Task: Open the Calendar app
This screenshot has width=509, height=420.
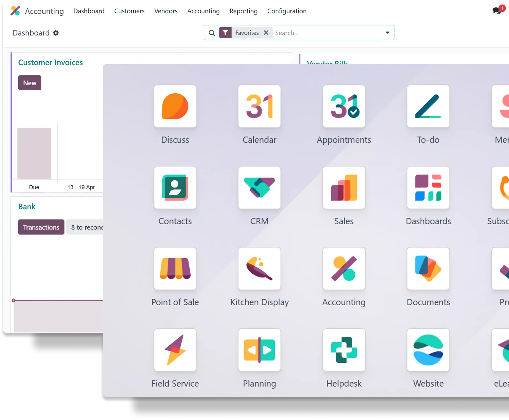Action: (259, 106)
